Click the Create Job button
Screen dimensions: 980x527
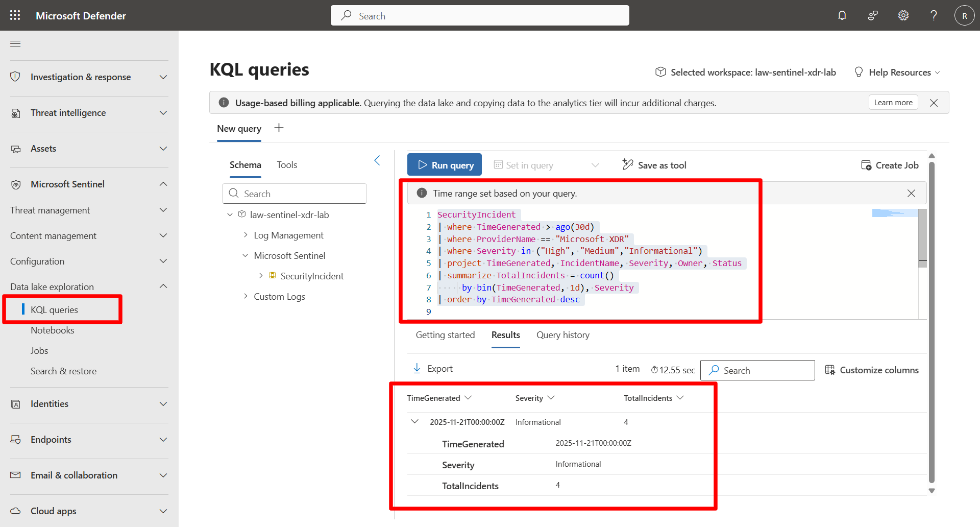tap(890, 165)
